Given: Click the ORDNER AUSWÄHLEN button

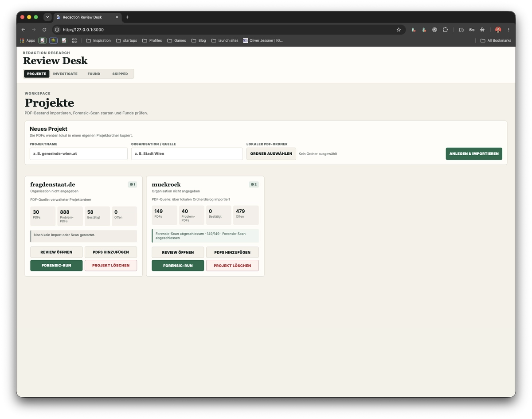Looking at the screenshot, I should point(271,154).
